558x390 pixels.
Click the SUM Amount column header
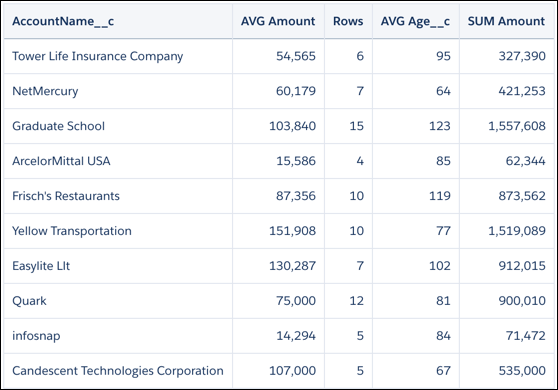click(x=506, y=21)
